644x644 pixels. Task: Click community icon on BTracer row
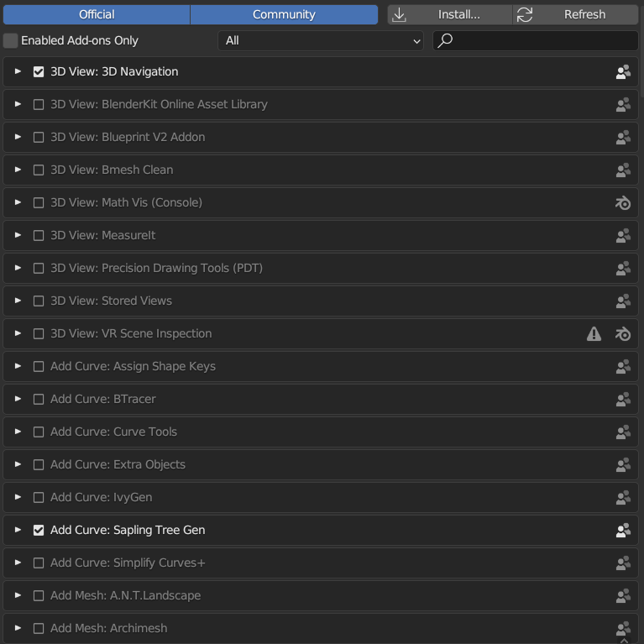click(x=623, y=399)
